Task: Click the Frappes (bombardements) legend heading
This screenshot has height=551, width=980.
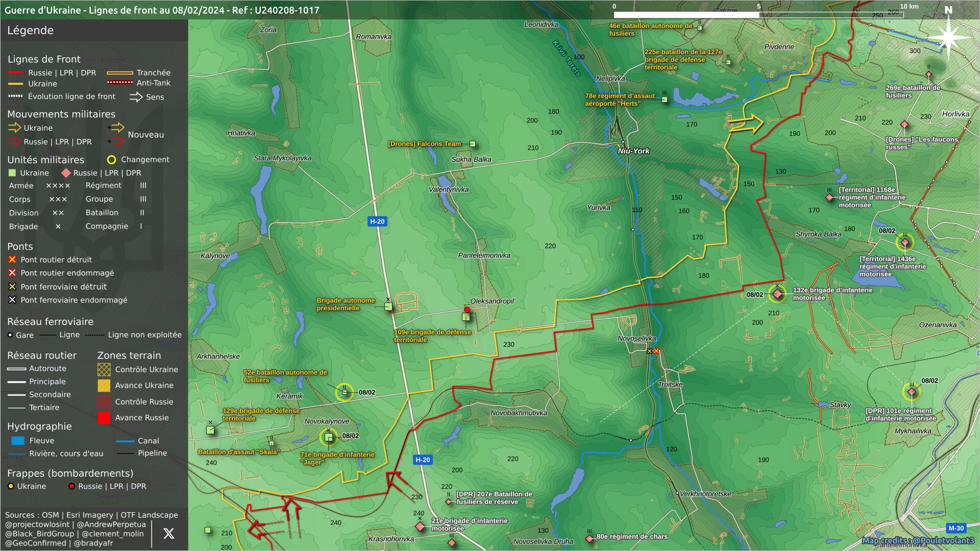Action: click(70, 473)
